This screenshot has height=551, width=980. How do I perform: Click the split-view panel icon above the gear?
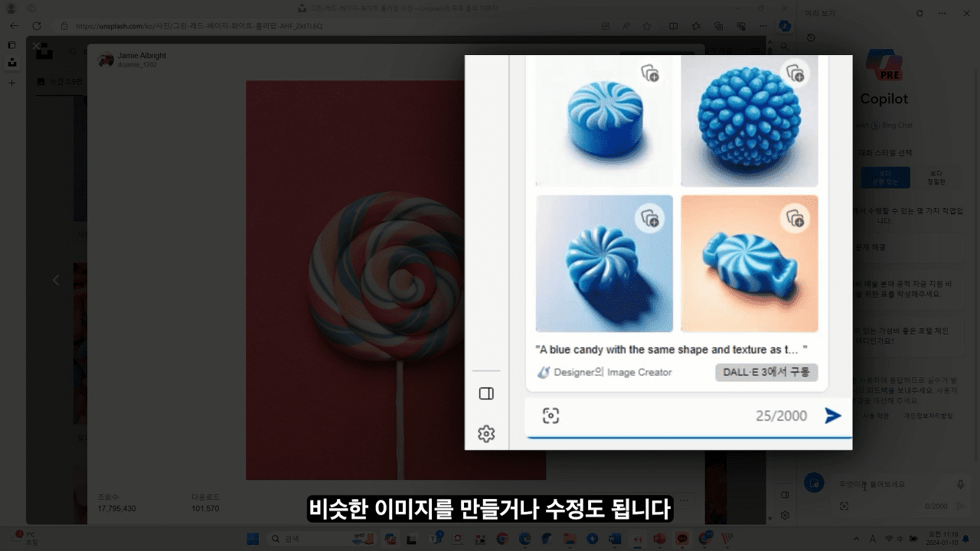[x=486, y=393]
